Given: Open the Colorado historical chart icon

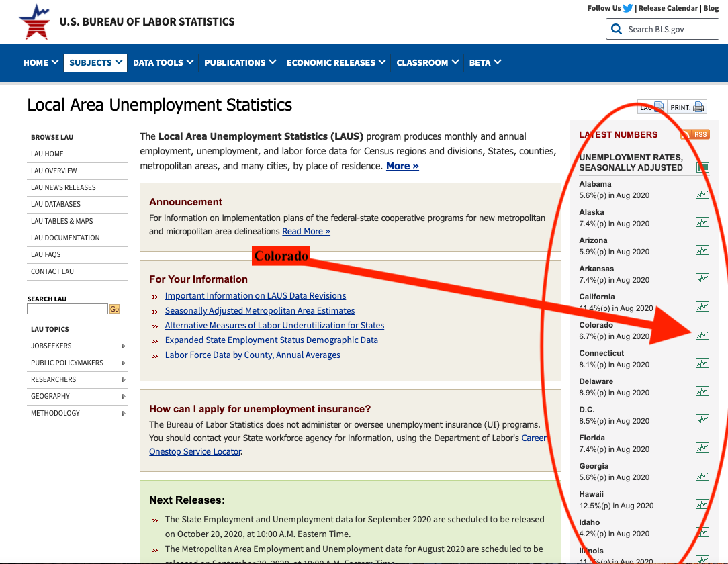Looking at the screenshot, I should [702, 335].
